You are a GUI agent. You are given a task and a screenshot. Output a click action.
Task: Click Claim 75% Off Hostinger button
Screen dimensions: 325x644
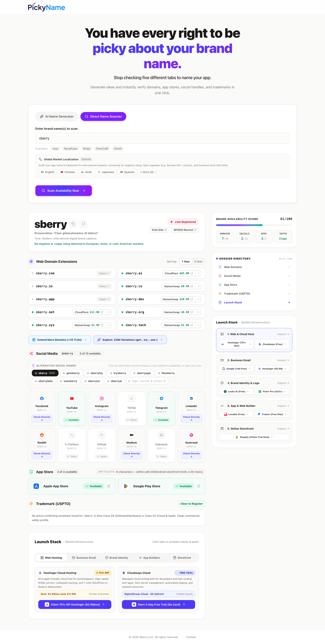(75, 604)
